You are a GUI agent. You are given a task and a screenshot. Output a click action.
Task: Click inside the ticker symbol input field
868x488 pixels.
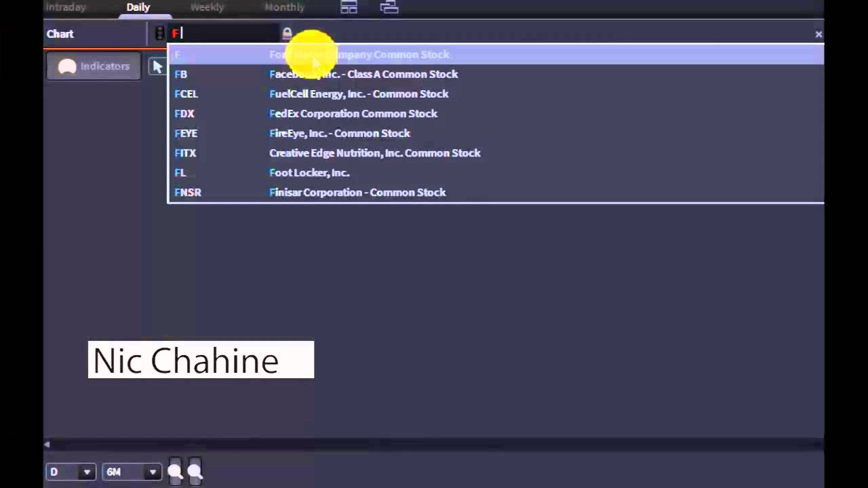224,33
